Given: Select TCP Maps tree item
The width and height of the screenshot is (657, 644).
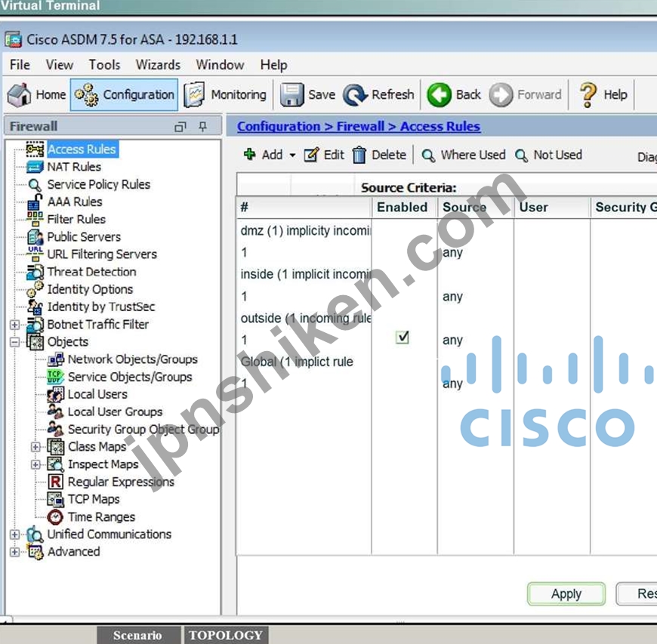Looking at the screenshot, I should pyautogui.click(x=94, y=499).
